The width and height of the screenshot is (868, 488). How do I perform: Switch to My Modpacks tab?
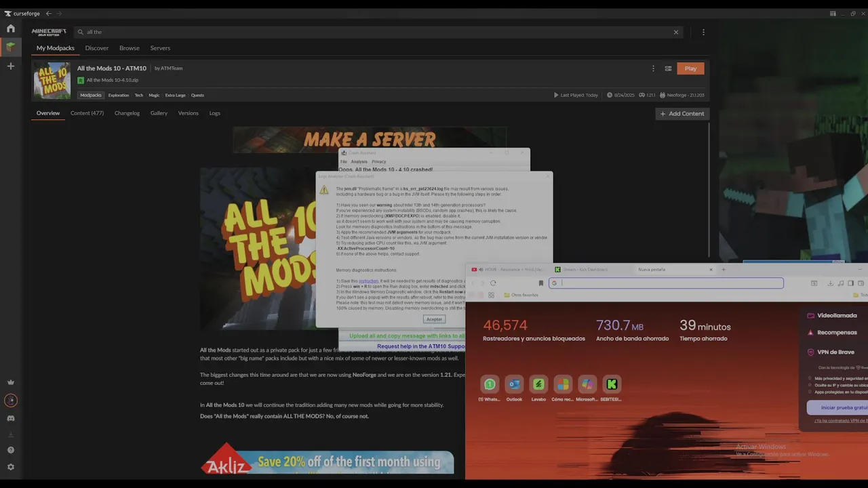click(55, 48)
